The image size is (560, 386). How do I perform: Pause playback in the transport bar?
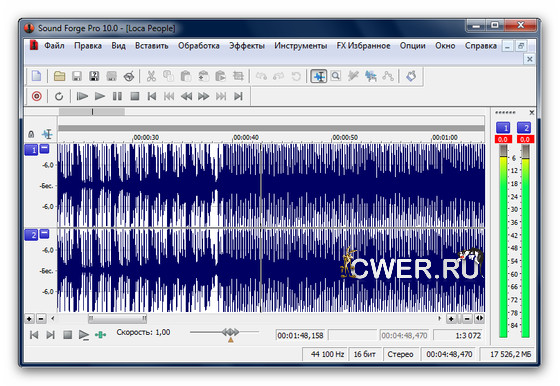point(117,96)
